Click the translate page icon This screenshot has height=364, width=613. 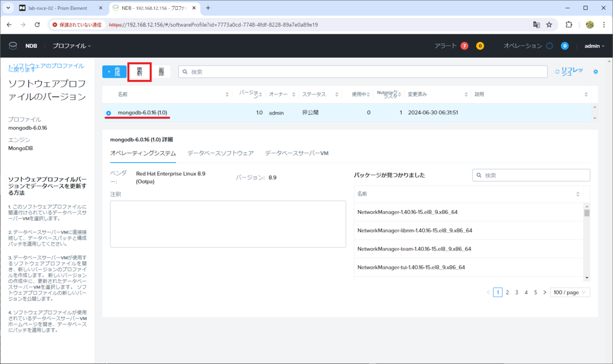[x=536, y=25]
